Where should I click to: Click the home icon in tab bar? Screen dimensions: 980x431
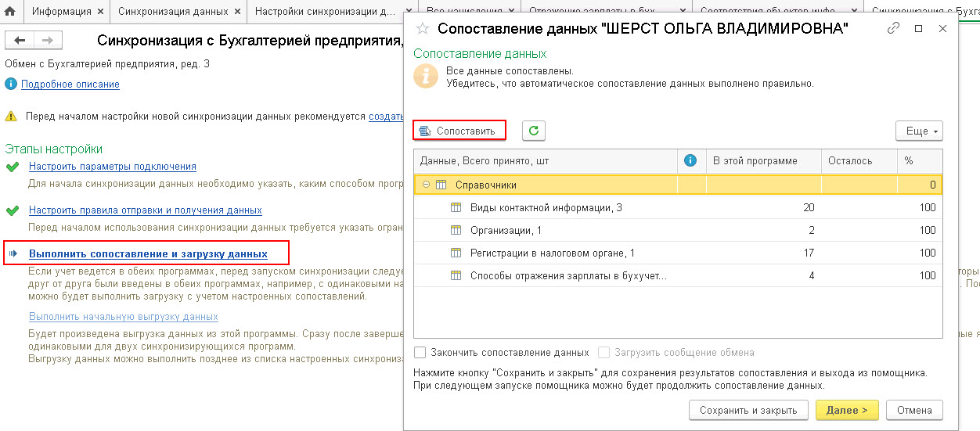[x=10, y=12]
